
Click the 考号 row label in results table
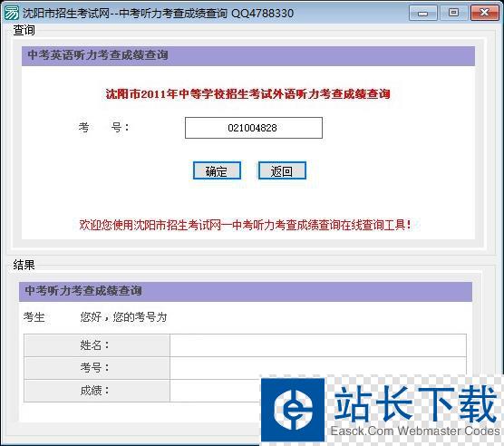[94, 368]
